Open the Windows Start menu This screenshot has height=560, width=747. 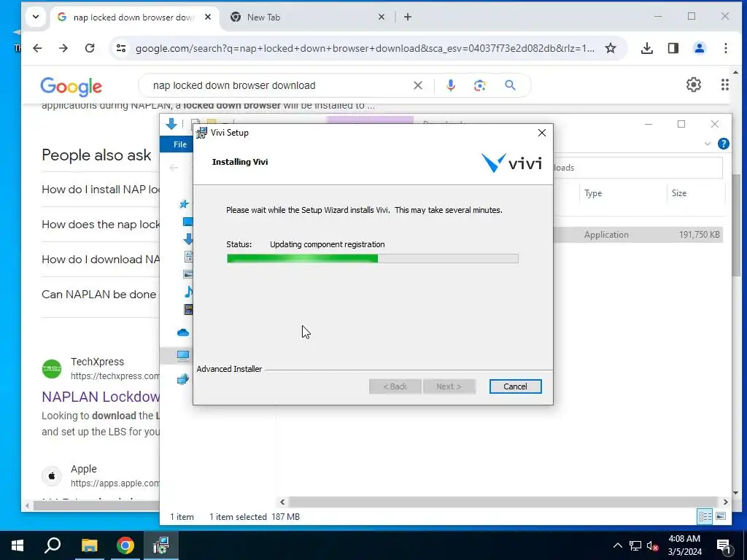tap(18, 545)
